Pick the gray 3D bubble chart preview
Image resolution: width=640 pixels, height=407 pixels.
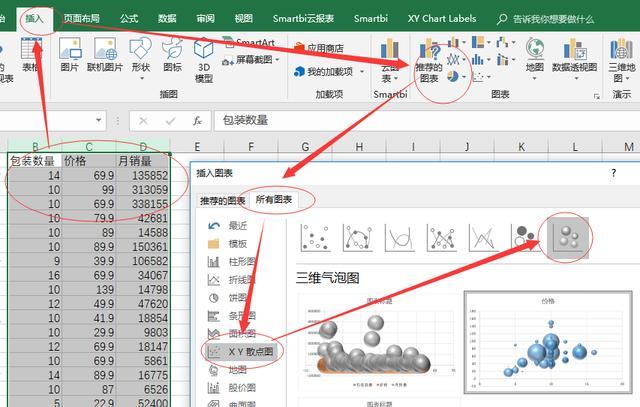379,343
